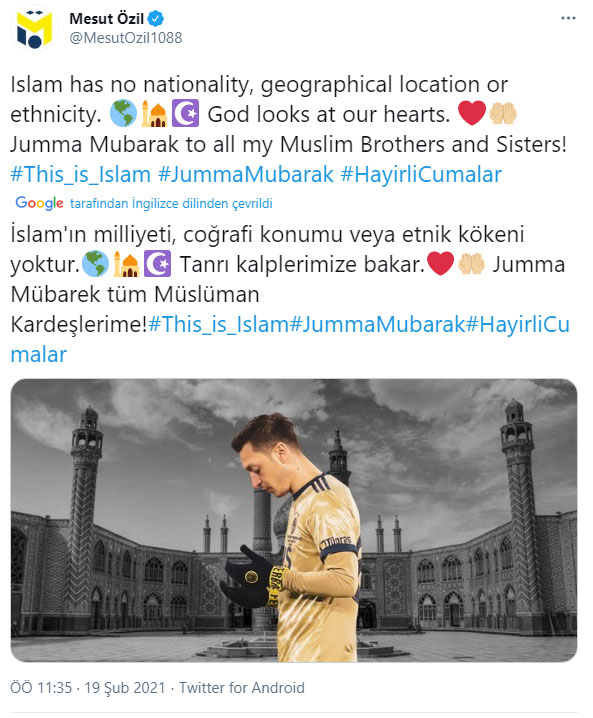Screen dimensions: 593x718
Task: Open the first #HayirliCumalar hashtag in the original tweet
Action: [421, 174]
